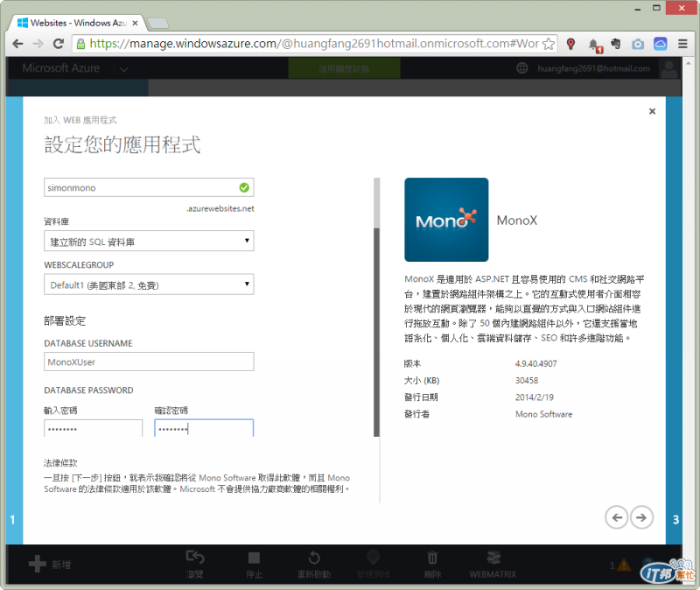
Task: Go to previous wizard step arrow
Action: point(617,517)
